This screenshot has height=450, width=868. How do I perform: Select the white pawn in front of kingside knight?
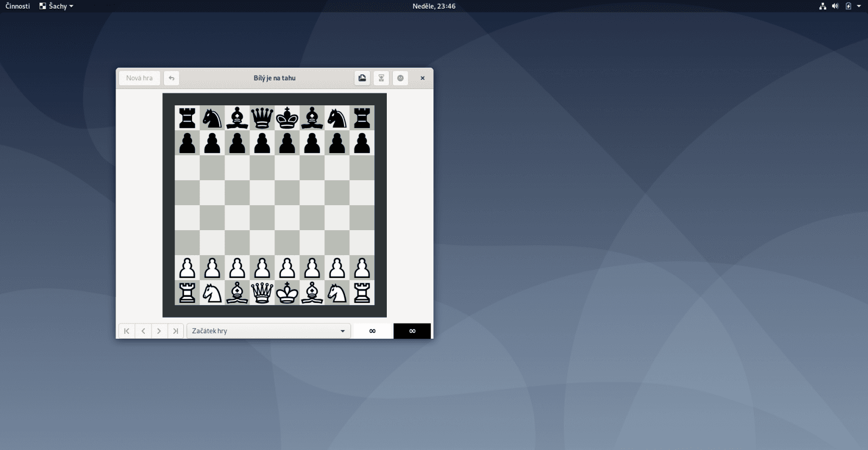click(337, 268)
